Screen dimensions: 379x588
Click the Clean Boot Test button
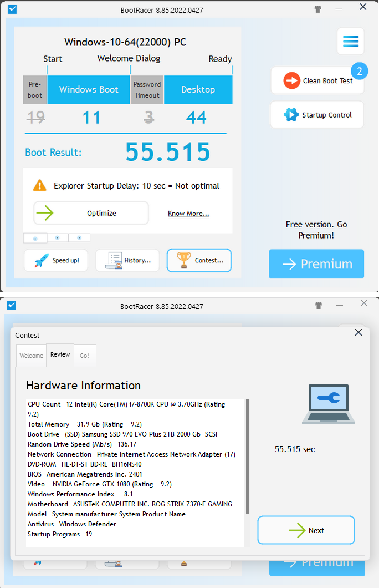[x=317, y=80]
